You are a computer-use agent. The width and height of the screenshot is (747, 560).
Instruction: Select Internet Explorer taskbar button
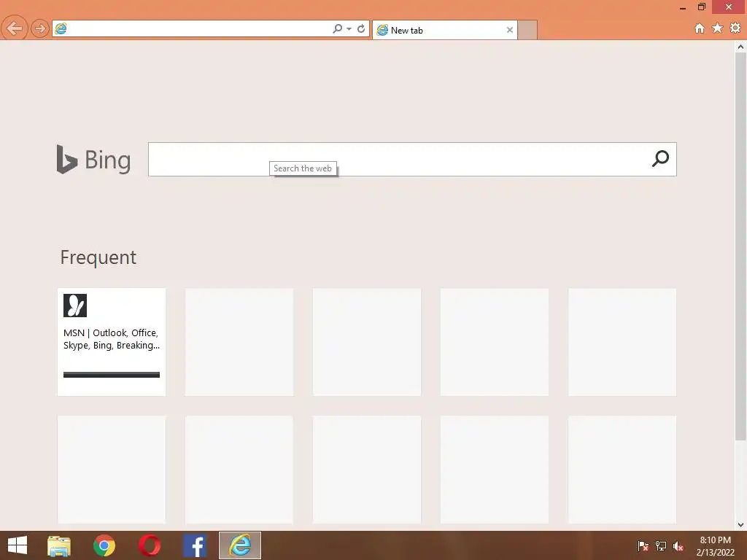(x=239, y=545)
